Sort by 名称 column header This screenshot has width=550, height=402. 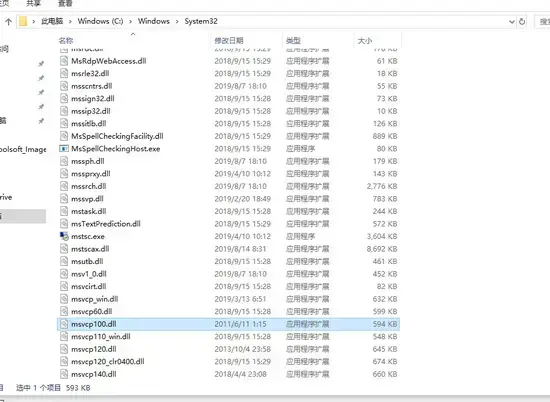pos(66,41)
